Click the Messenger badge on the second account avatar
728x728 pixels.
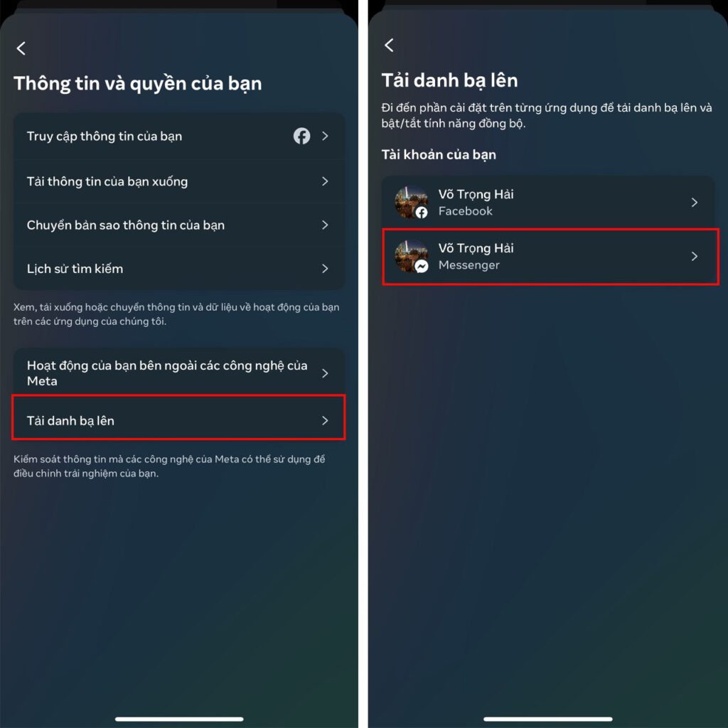pyautogui.click(x=422, y=267)
